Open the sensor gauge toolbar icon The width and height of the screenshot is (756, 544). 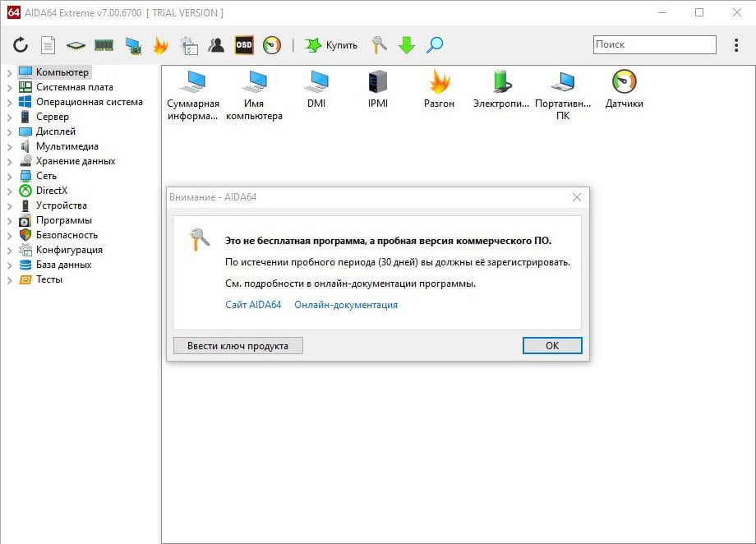[x=272, y=45]
